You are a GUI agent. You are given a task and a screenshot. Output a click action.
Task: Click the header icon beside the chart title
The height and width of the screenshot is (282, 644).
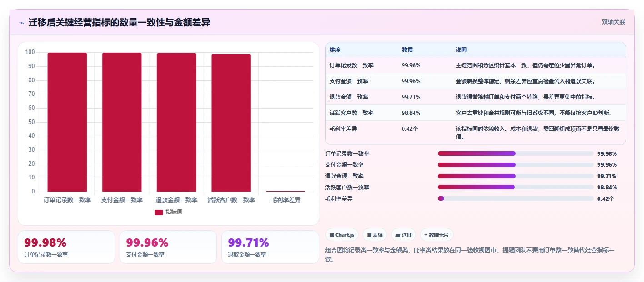[21, 23]
